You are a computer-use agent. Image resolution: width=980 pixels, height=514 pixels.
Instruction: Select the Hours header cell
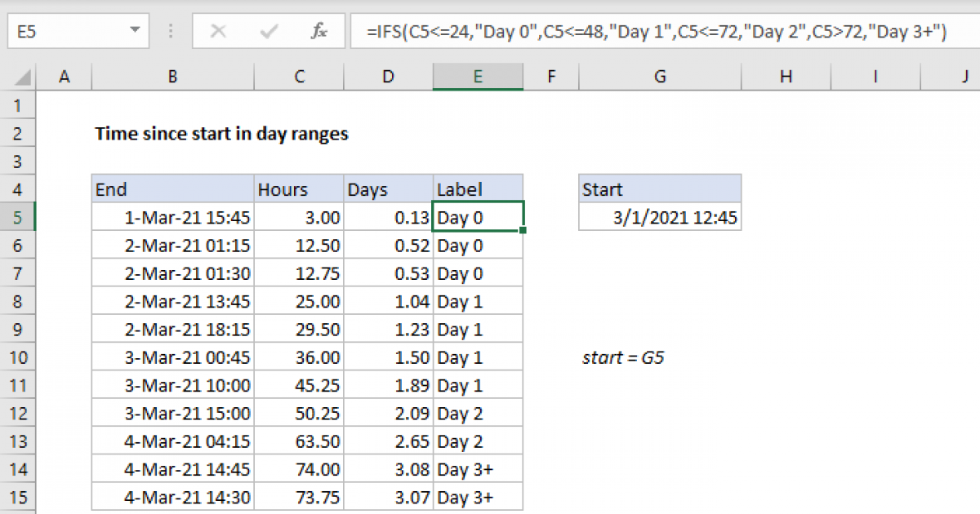click(298, 189)
